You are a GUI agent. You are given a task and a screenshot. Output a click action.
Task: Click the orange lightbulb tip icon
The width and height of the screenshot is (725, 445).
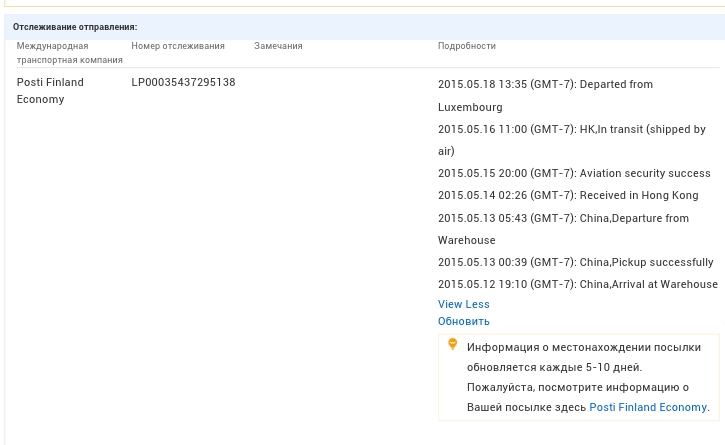pos(453,344)
